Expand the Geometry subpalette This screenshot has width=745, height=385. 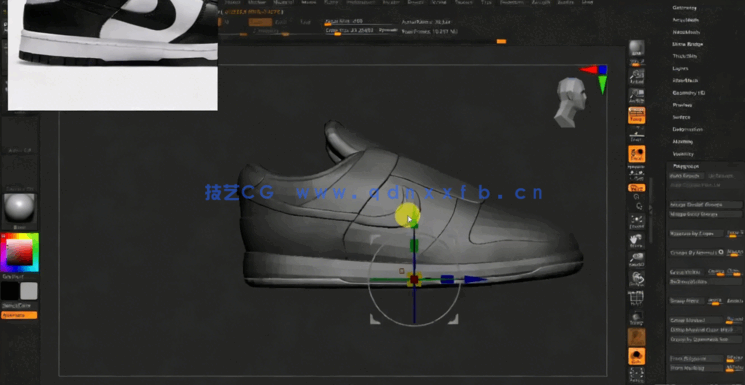click(685, 8)
